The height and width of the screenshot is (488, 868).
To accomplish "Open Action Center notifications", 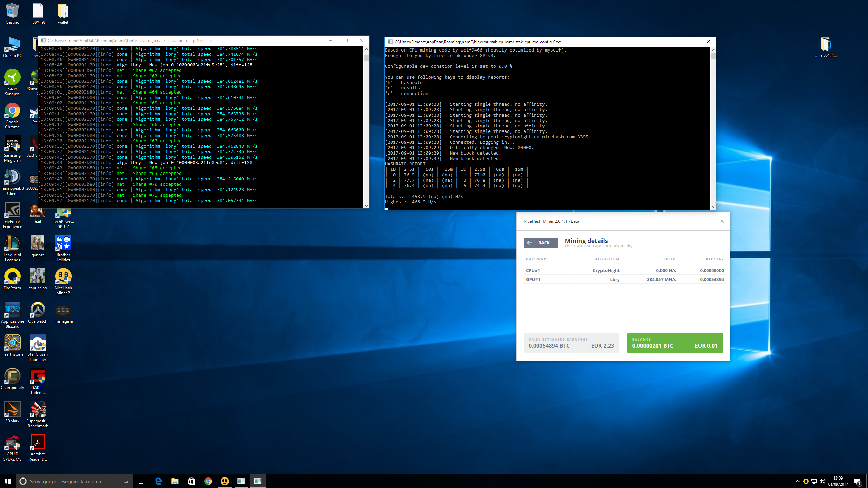I will coord(859,481).
